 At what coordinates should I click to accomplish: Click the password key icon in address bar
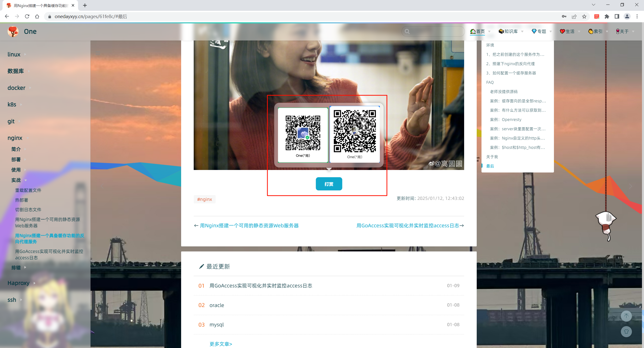click(564, 16)
